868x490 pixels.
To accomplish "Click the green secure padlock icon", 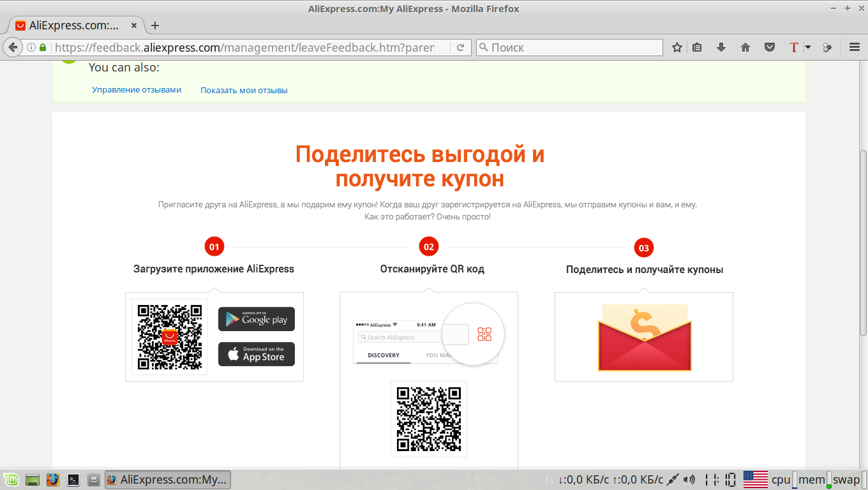I will tap(43, 47).
